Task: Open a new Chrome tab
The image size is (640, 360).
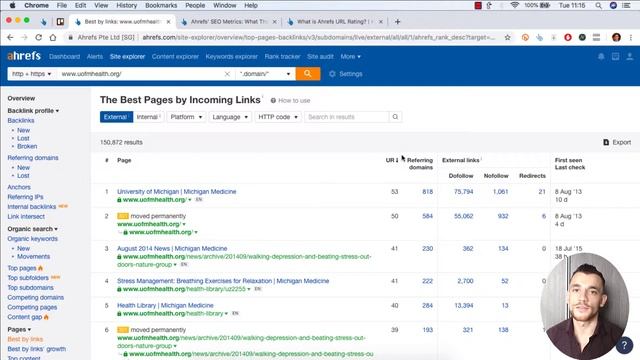Action: (x=398, y=22)
